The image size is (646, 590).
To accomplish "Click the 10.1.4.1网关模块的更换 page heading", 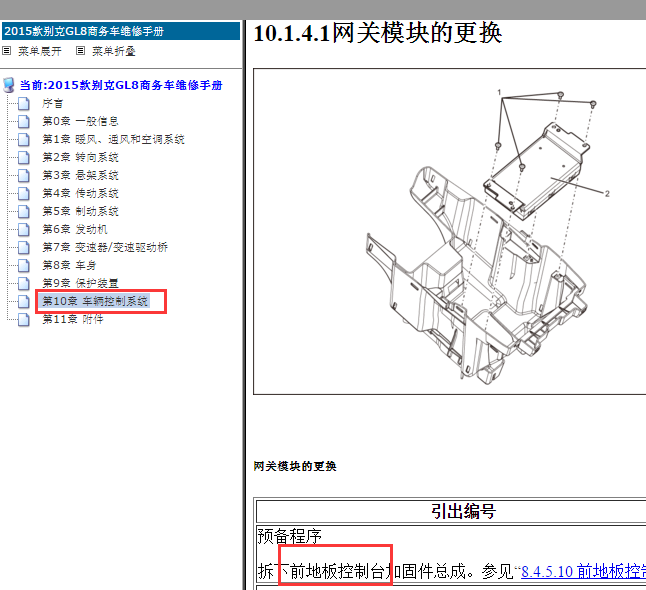I will (378, 33).
